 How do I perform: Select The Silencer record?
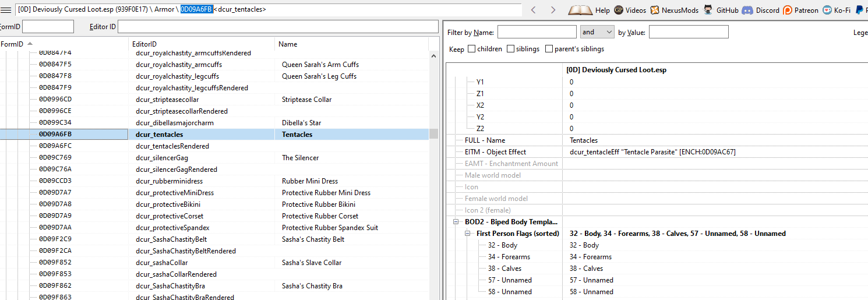point(214,158)
